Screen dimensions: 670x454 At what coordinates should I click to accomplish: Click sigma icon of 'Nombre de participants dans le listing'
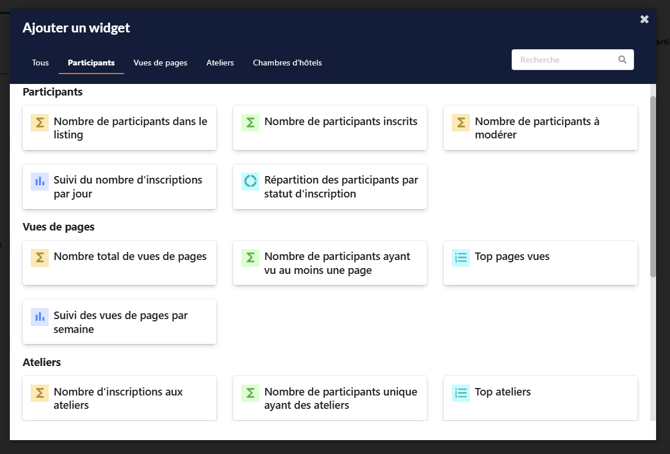40,123
